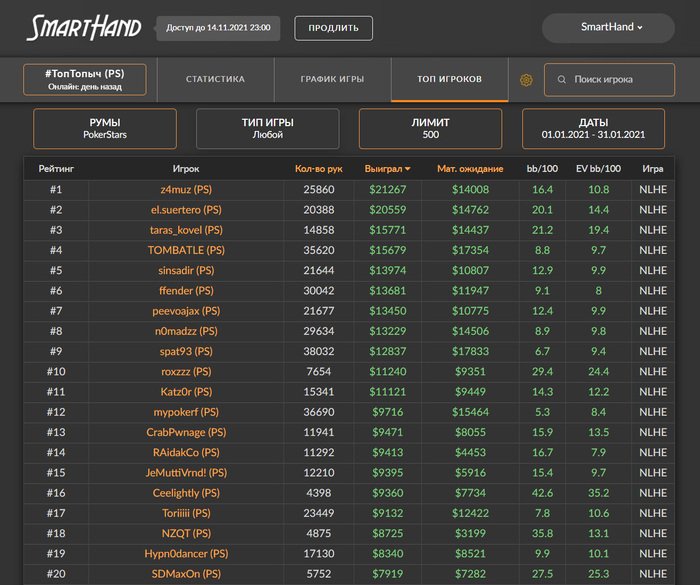The width and height of the screenshot is (700, 585).
Task: Click the search magnifier icon
Action: (561, 80)
